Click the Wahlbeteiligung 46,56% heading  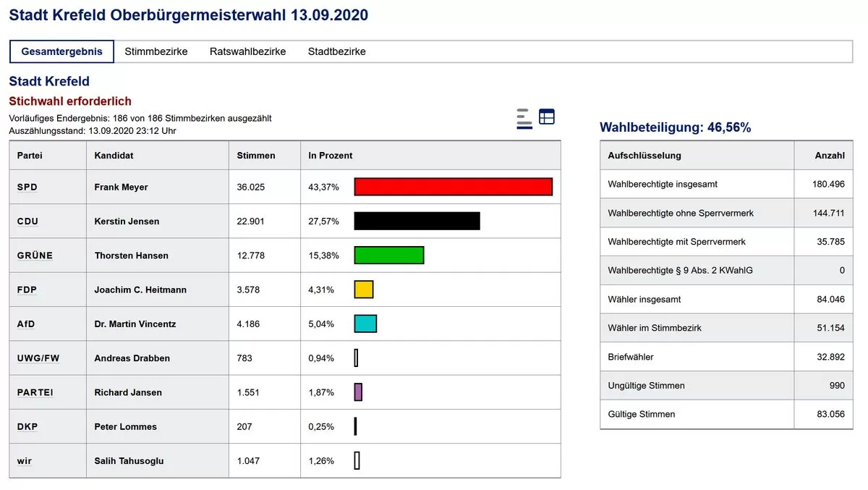coord(675,127)
